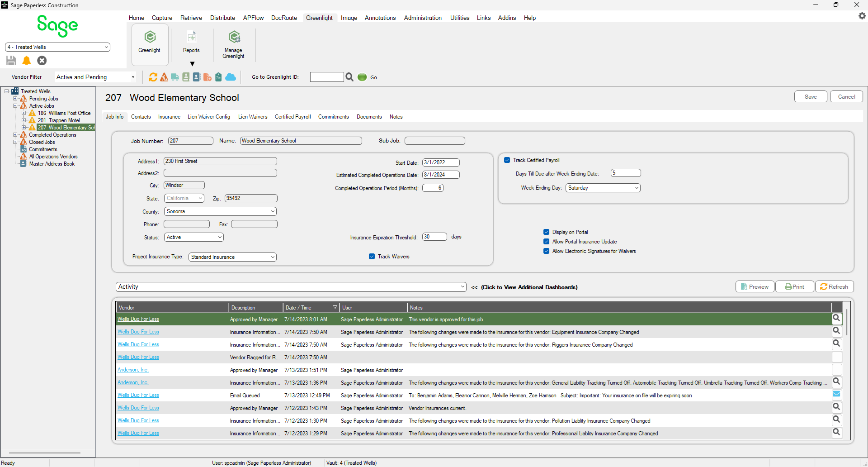Click the green Go ball icon
Image resolution: width=868 pixels, height=467 pixels.
(x=362, y=77)
